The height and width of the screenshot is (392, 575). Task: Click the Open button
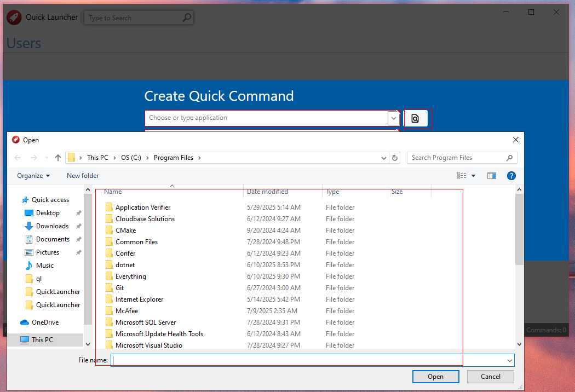436,377
